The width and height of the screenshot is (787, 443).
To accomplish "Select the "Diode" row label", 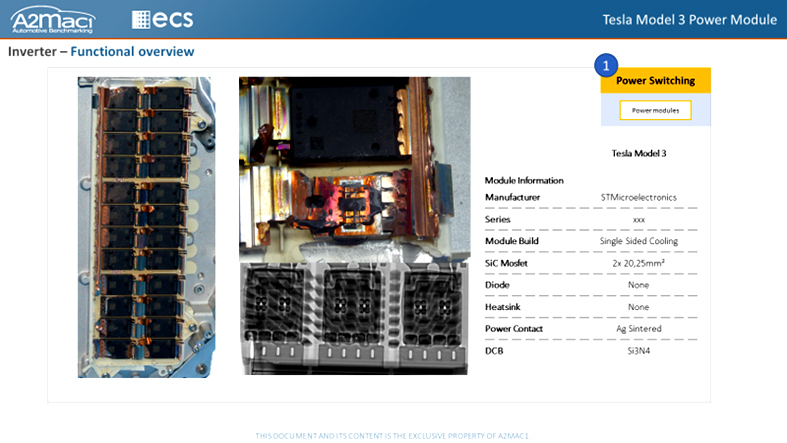I will (497, 285).
